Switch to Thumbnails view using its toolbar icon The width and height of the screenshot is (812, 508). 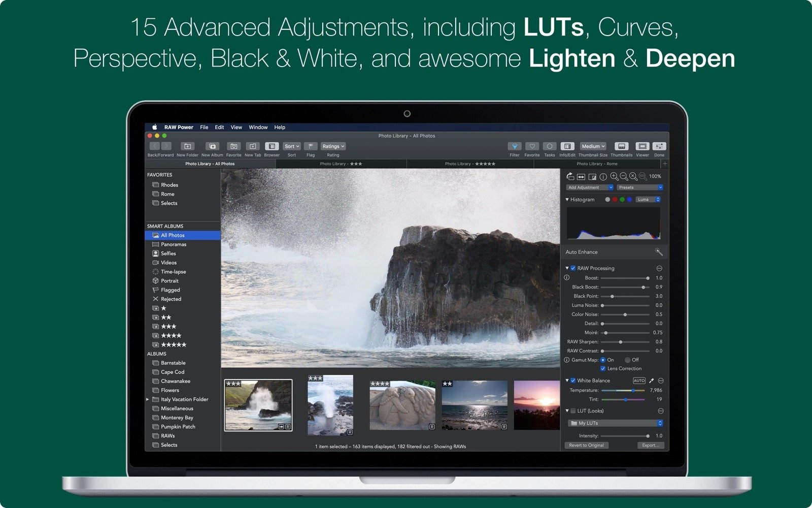(621, 146)
